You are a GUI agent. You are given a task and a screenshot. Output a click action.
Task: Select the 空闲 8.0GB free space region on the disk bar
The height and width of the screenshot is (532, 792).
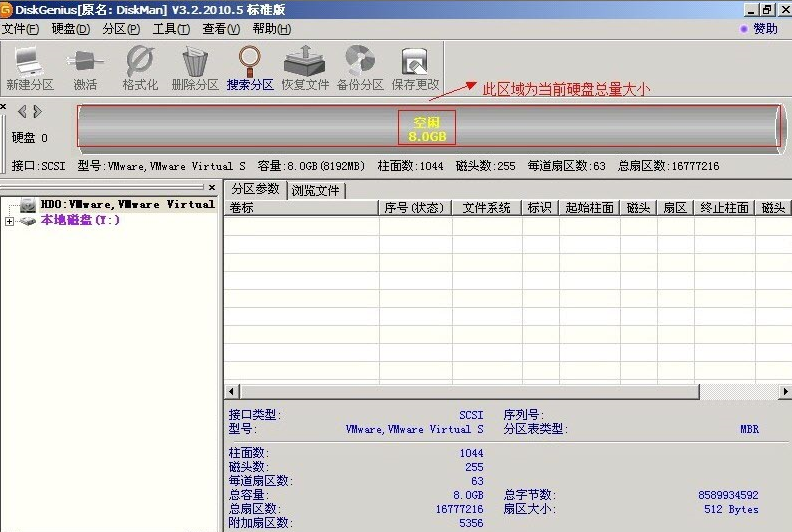tap(427, 128)
